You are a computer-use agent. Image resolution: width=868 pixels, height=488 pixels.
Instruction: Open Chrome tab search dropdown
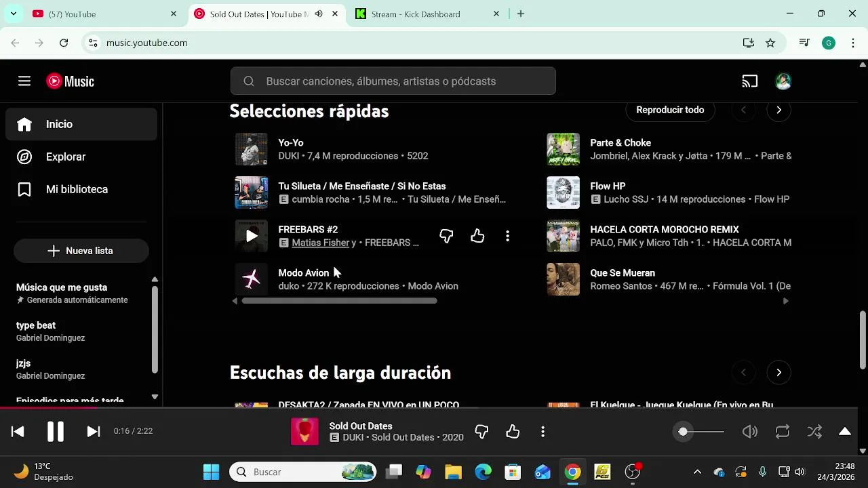click(13, 14)
